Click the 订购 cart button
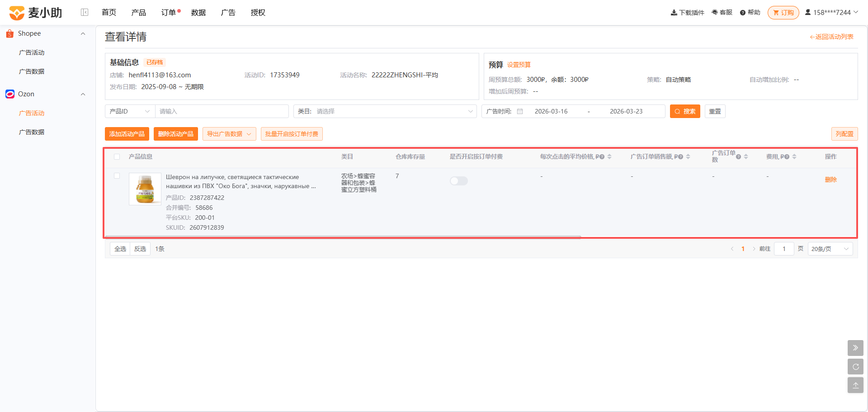This screenshot has width=868, height=412. (783, 13)
